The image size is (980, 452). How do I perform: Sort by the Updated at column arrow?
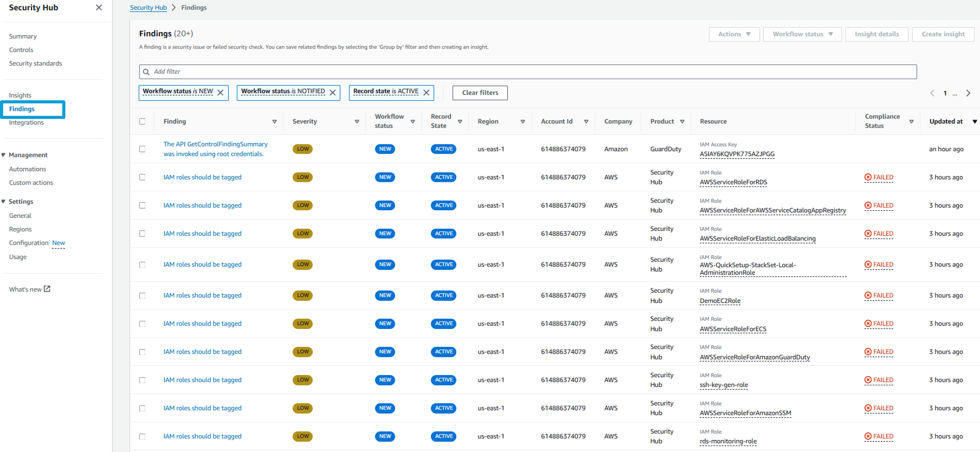(x=975, y=121)
